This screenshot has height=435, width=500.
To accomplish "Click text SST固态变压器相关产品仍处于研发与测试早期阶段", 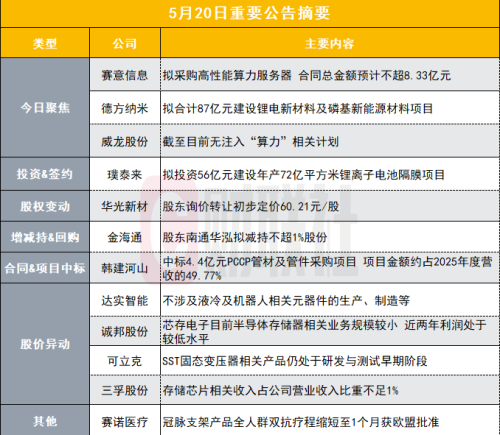I will [x=295, y=361].
